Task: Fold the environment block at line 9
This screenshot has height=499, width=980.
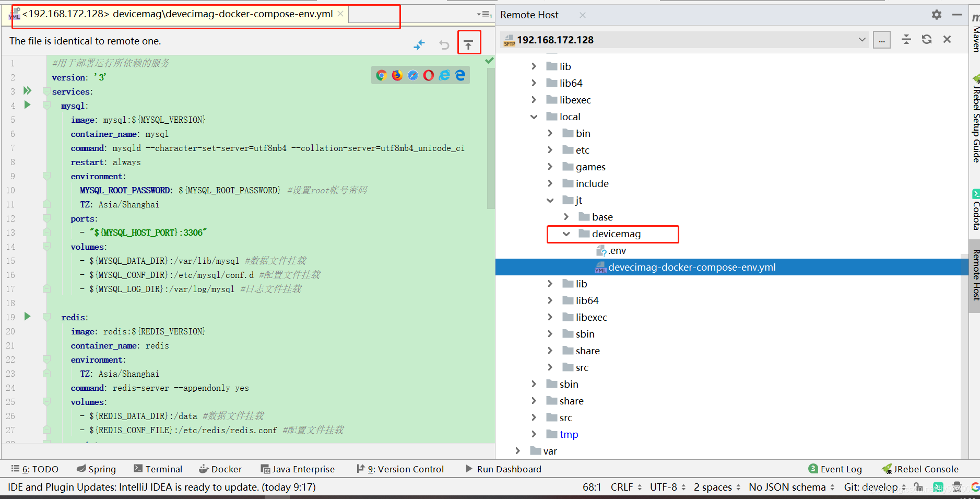Action: click(46, 176)
